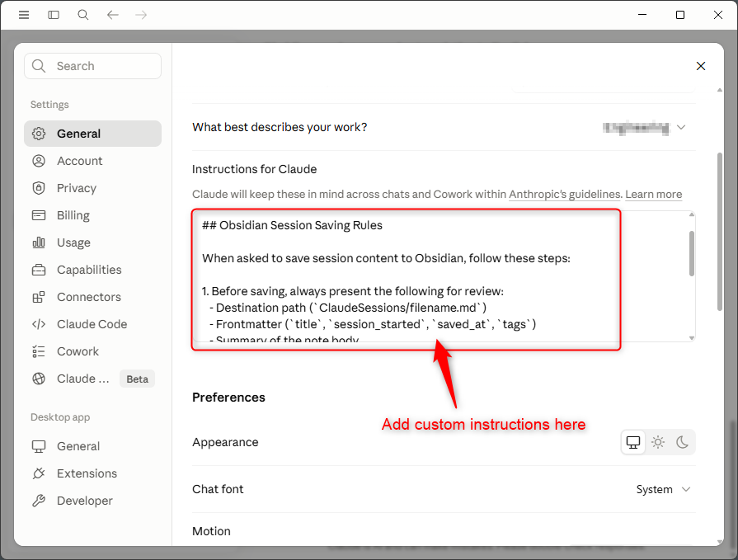The image size is (738, 560).
Task: Click the 'Obsidian Session Saving Rules' line
Action: (292, 225)
